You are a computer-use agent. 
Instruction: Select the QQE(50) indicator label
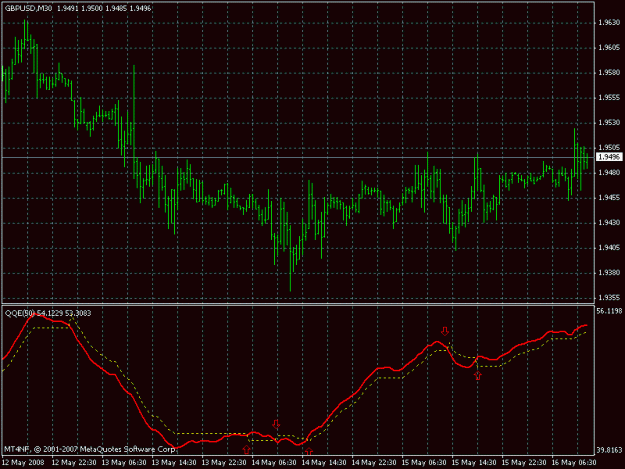(x=21, y=313)
